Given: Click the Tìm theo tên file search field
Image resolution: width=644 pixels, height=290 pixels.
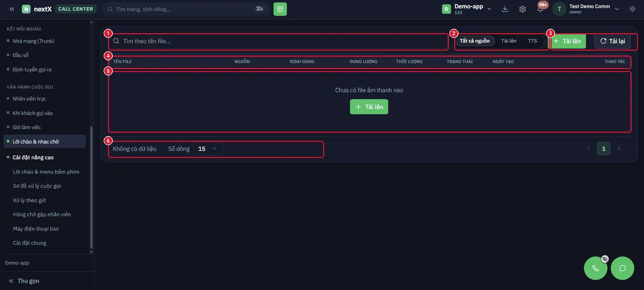Looking at the screenshot, I should pyautogui.click(x=278, y=41).
